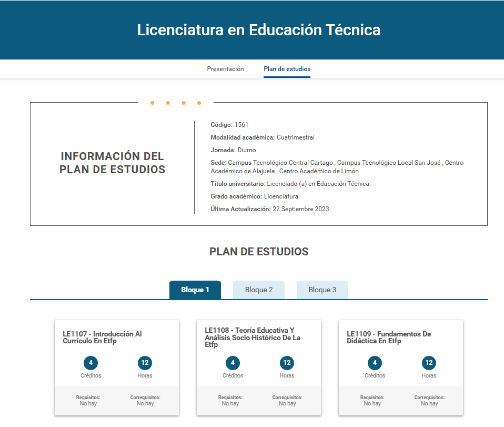Click Requisitos section of LE1107 card
This screenshot has height=427, width=504.
pos(88,401)
